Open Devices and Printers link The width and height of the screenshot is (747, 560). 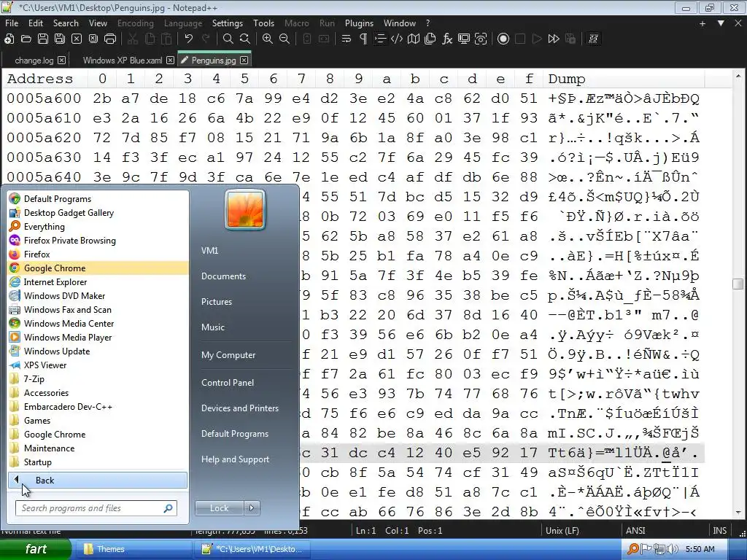240,408
